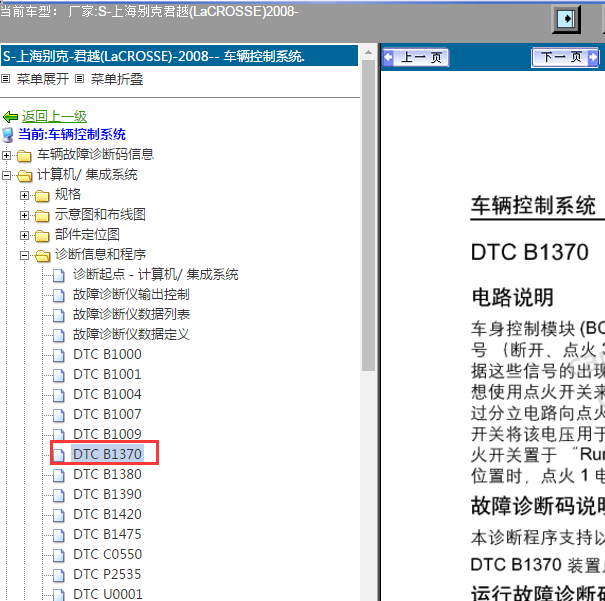Click the folder icon next to 部件定位图
Viewport: 605px width, 601px height.
[x=42, y=236]
